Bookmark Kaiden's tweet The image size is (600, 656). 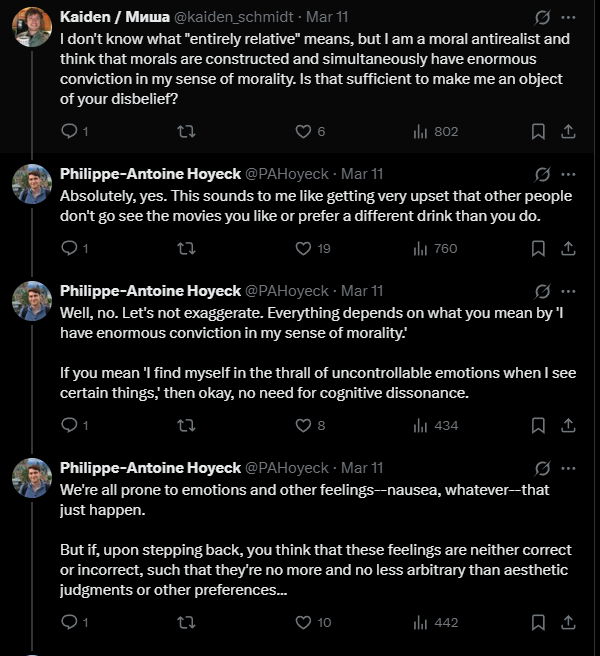tap(538, 131)
